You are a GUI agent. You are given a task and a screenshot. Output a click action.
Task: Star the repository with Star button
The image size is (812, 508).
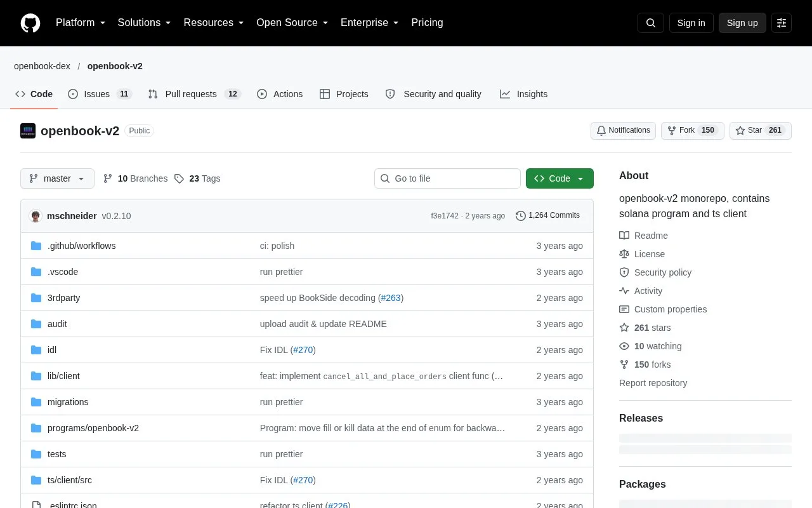(761, 130)
